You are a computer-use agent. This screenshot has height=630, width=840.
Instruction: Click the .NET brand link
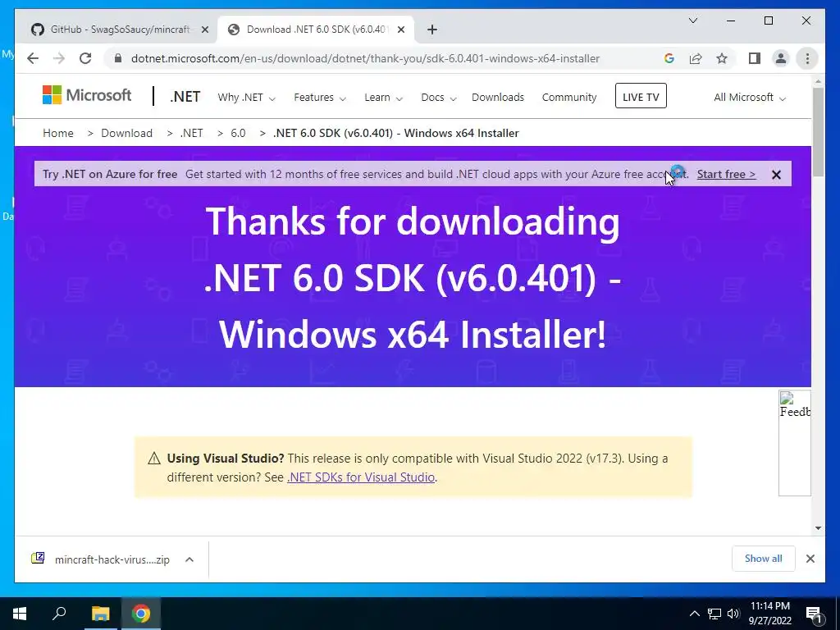point(185,97)
